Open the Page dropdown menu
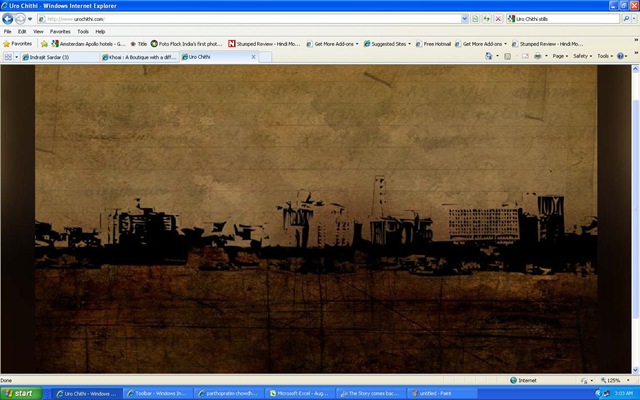 pyautogui.click(x=560, y=56)
